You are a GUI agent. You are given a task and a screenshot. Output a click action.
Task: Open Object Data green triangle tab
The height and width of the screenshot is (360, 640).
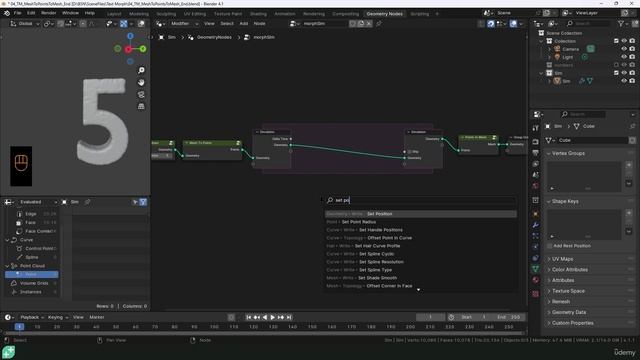coord(536,269)
